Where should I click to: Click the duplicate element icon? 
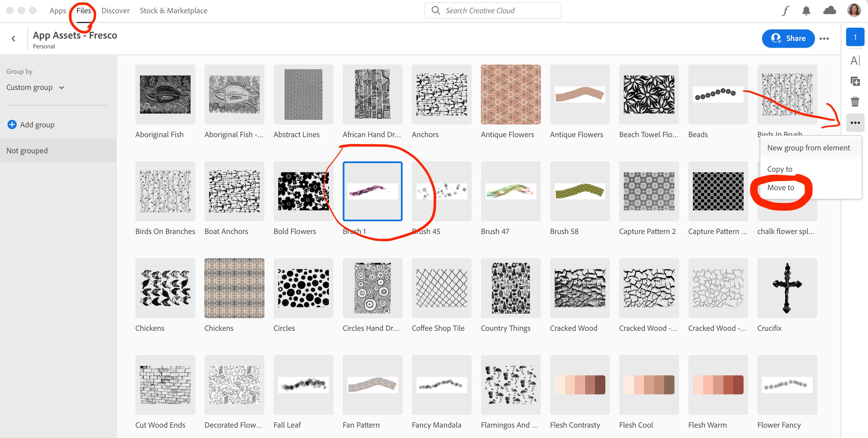tap(855, 81)
